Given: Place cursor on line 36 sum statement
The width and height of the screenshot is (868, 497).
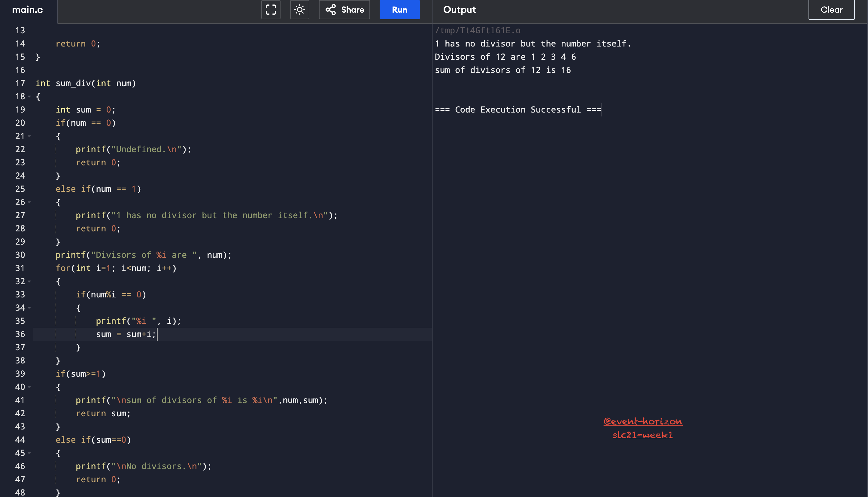Looking at the screenshot, I should (126, 334).
